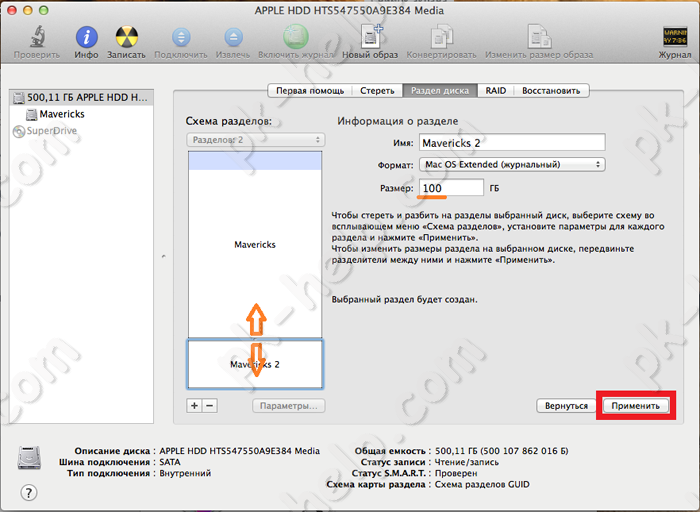Click the Применить button
The image size is (700, 512).
(x=635, y=406)
